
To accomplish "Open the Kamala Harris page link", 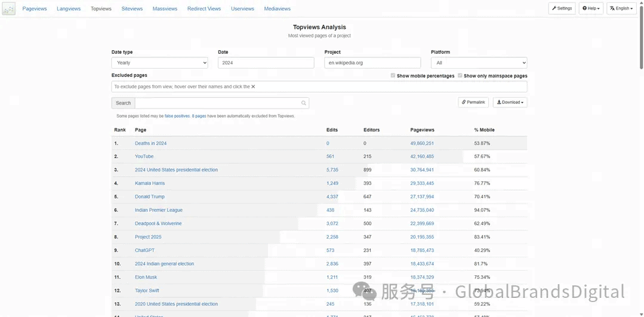I will click(x=150, y=183).
